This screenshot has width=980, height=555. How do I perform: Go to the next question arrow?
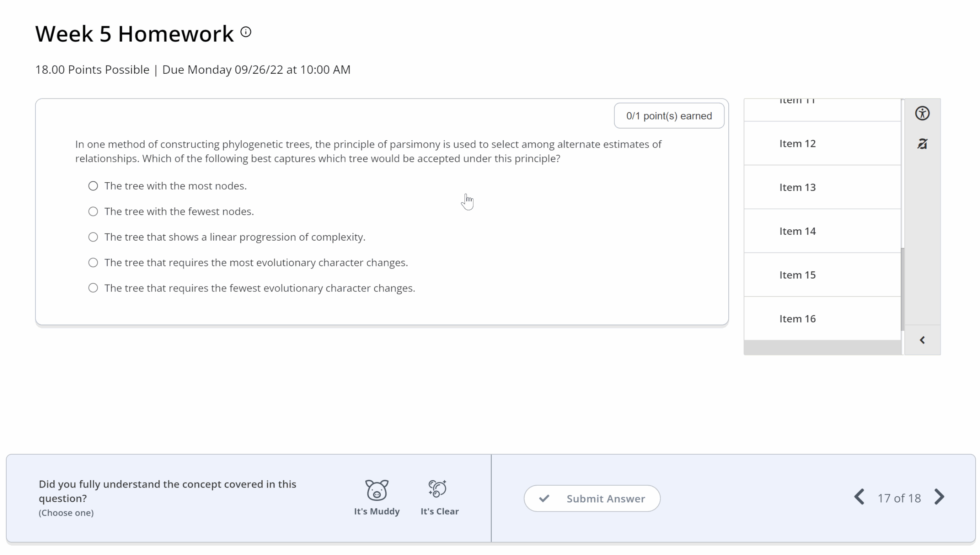click(x=939, y=497)
